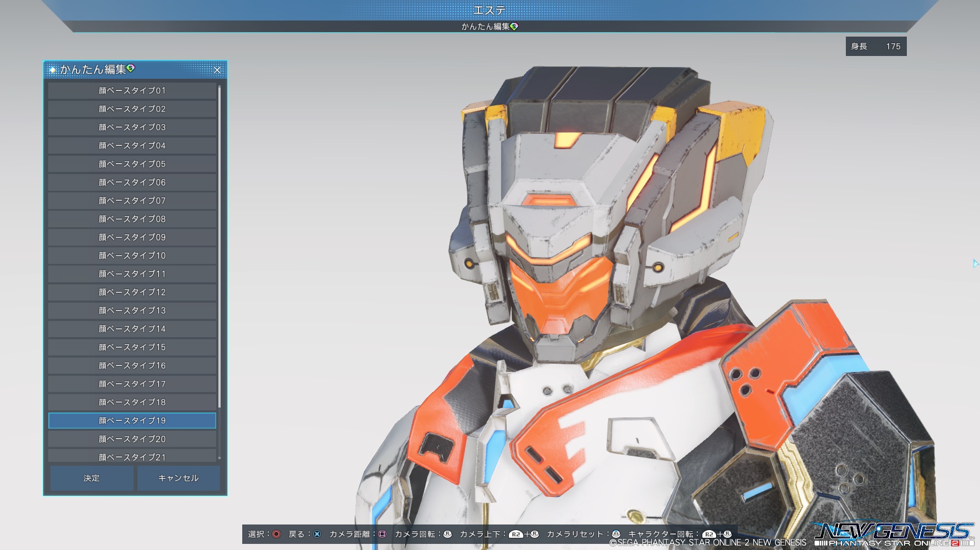Pick 顔ベースタイプ14 in the list

132,329
